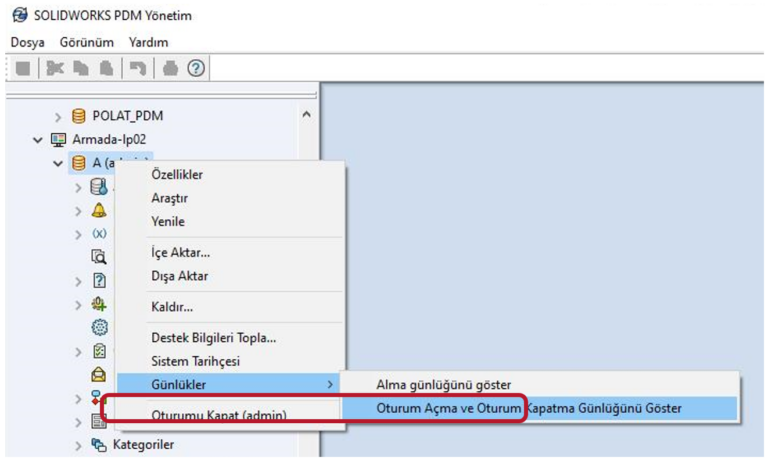The width and height of the screenshot is (768, 461).
Task: Click the POLAT_PDM vault database icon
Action: pyautogui.click(x=79, y=116)
